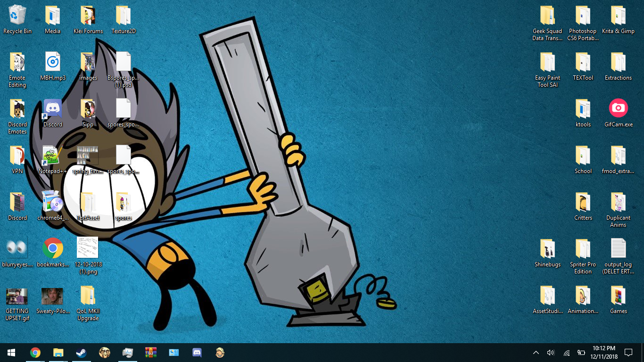Open the Extractions folder
This screenshot has height=362, width=644.
tap(618, 66)
